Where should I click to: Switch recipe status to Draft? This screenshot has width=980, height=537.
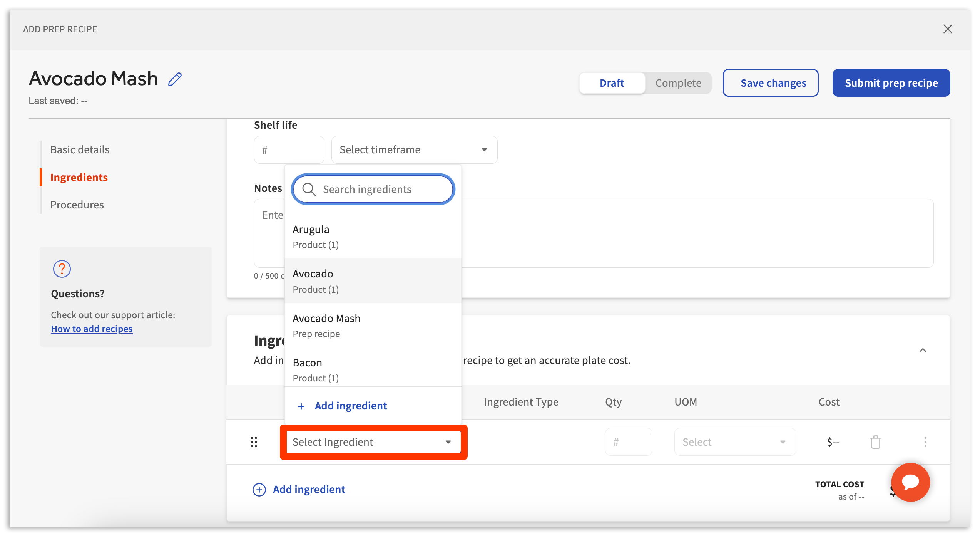pos(612,83)
